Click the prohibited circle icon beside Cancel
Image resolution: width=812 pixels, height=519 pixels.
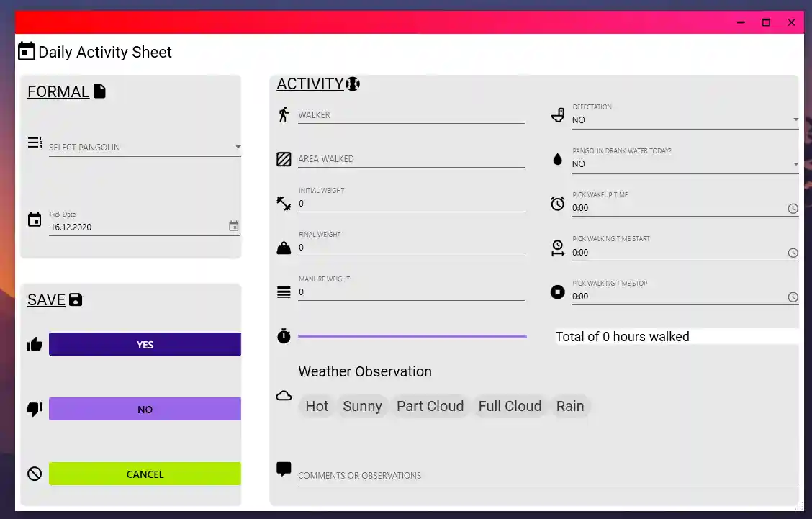click(35, 474)
